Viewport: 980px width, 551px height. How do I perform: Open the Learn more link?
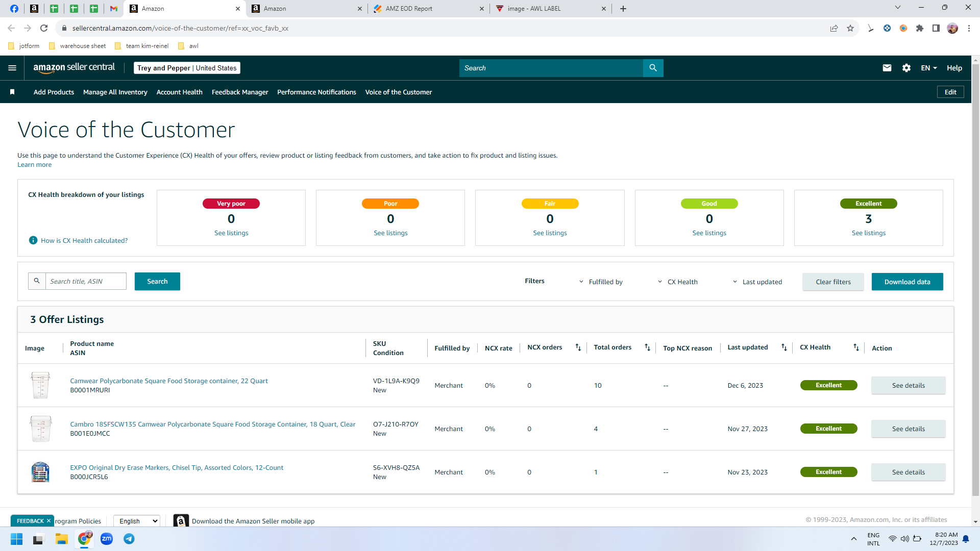(x=34, y=164)
